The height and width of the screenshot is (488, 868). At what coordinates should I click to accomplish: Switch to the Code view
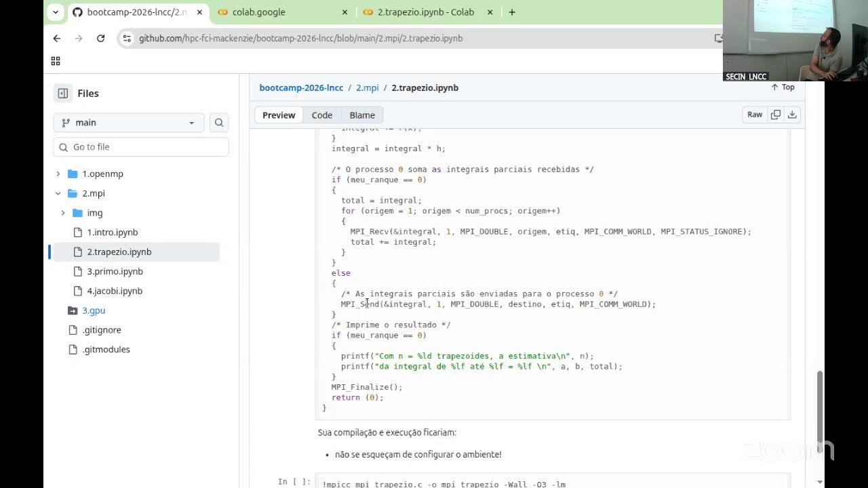coord(321,115)
